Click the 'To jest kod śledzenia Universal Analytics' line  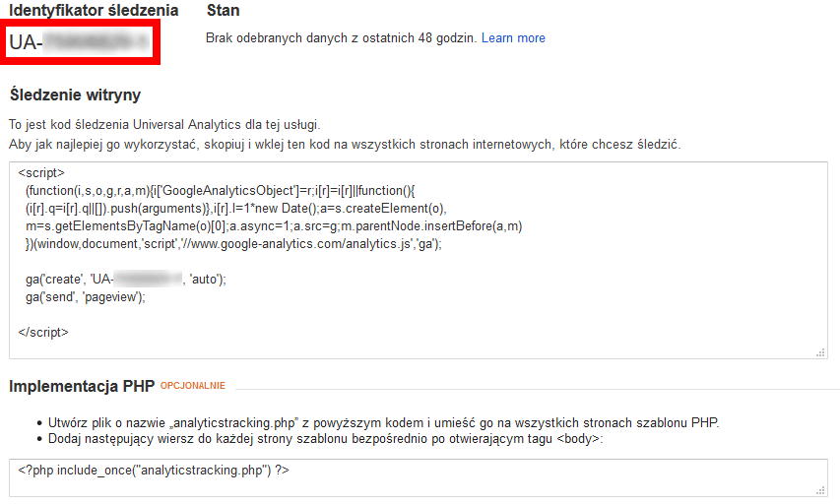coord(164,124)
